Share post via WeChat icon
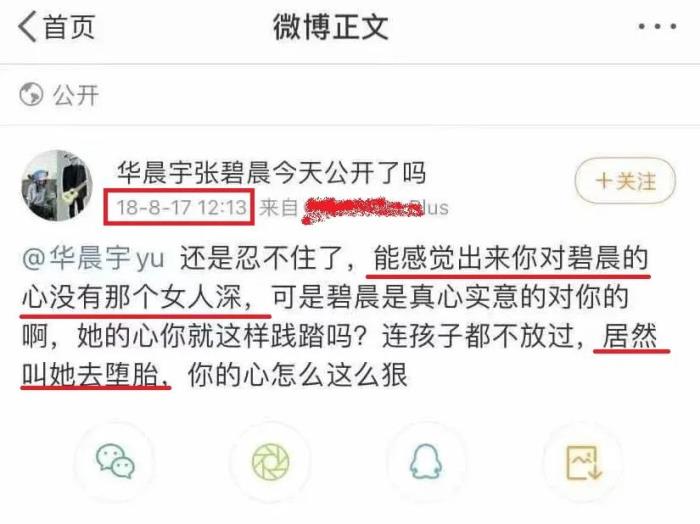Screen dimensions: 700x524 point(116,461)
